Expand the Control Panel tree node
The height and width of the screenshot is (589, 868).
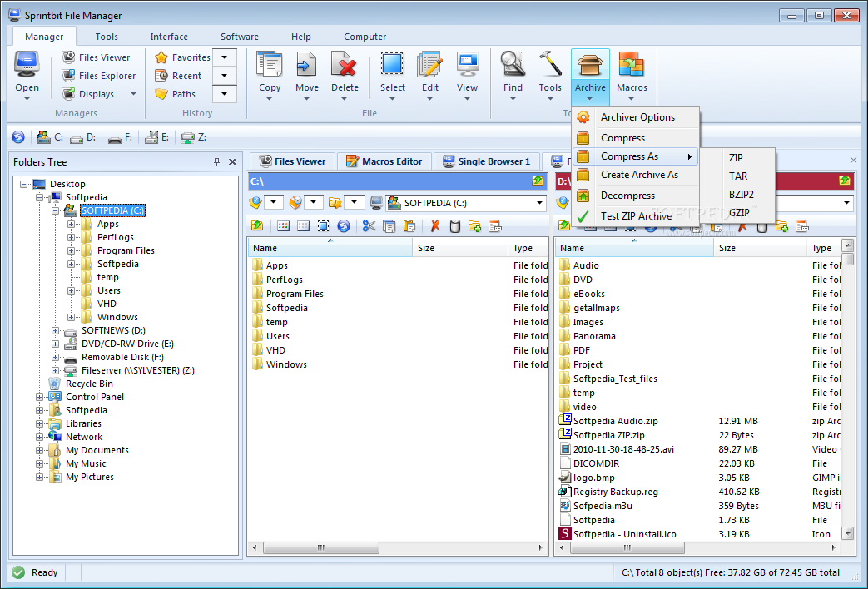[39, 397]
